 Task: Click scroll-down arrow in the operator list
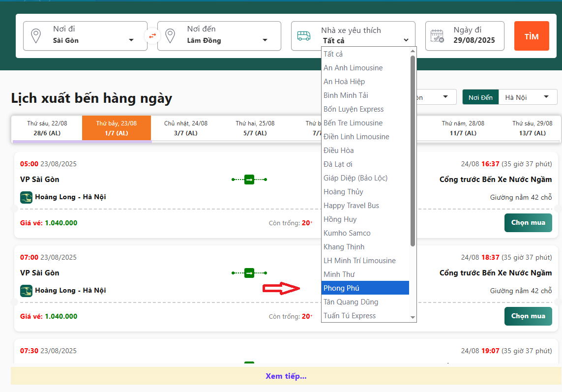tap(413, 317)
